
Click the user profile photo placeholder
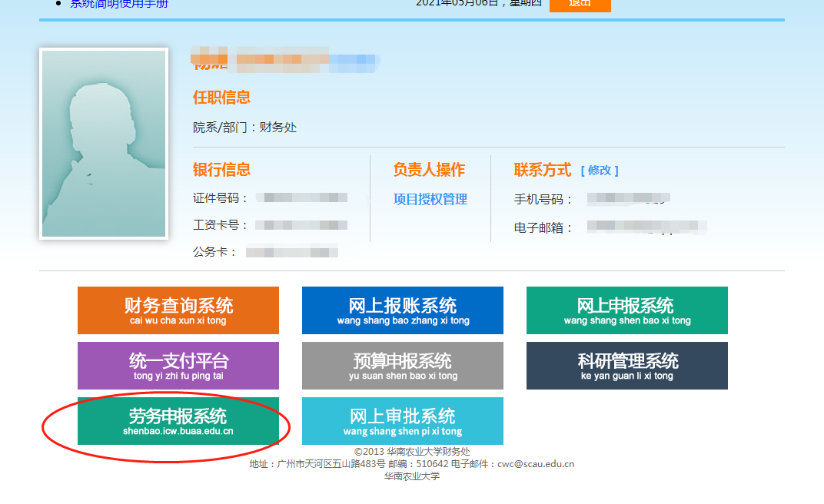click(x=104, y=144)
